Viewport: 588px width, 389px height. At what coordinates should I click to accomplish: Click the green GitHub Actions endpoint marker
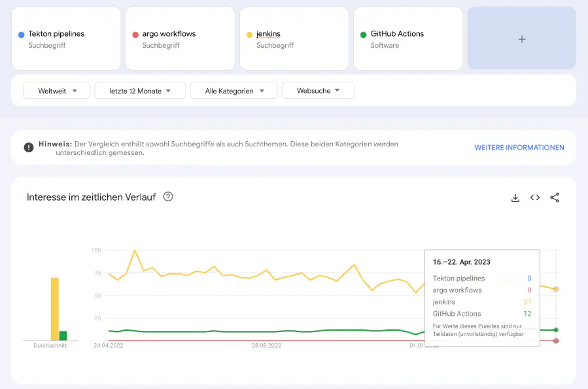556,330
